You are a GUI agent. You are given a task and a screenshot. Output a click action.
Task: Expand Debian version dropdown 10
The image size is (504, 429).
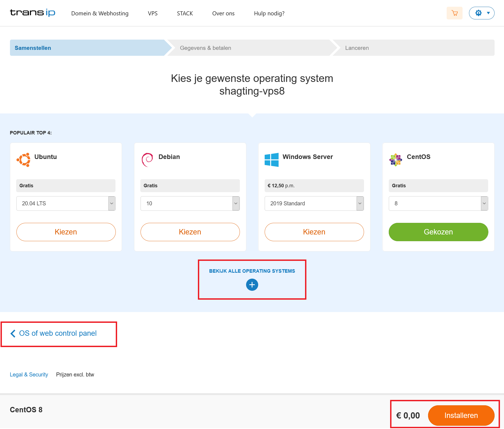coord(190,203)
